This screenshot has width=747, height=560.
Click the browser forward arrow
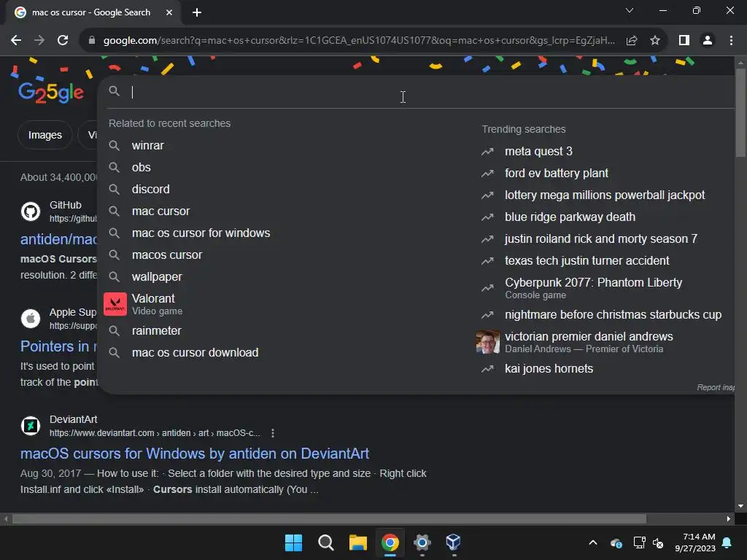pyautogui.click(x=39, y=41)
